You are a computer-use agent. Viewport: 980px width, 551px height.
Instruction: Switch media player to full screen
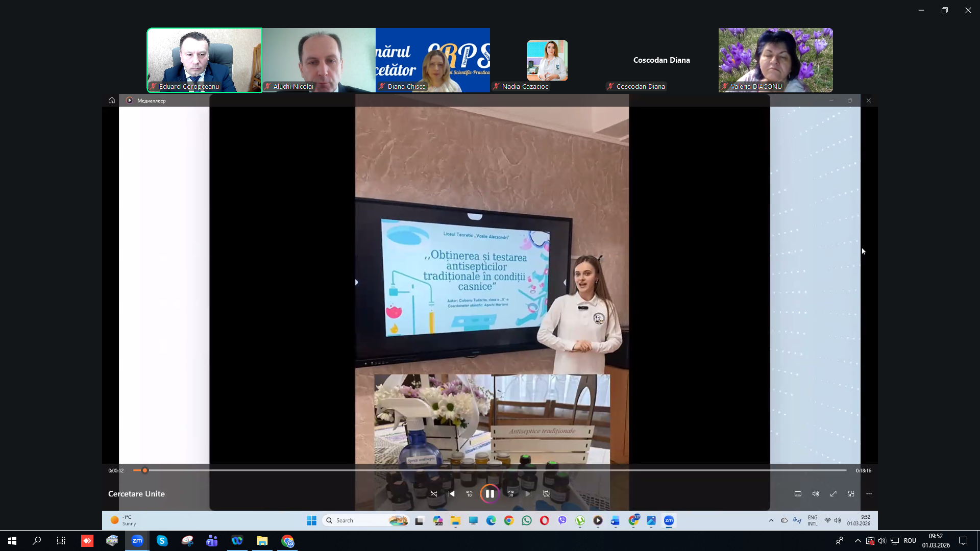pos(833,494)
